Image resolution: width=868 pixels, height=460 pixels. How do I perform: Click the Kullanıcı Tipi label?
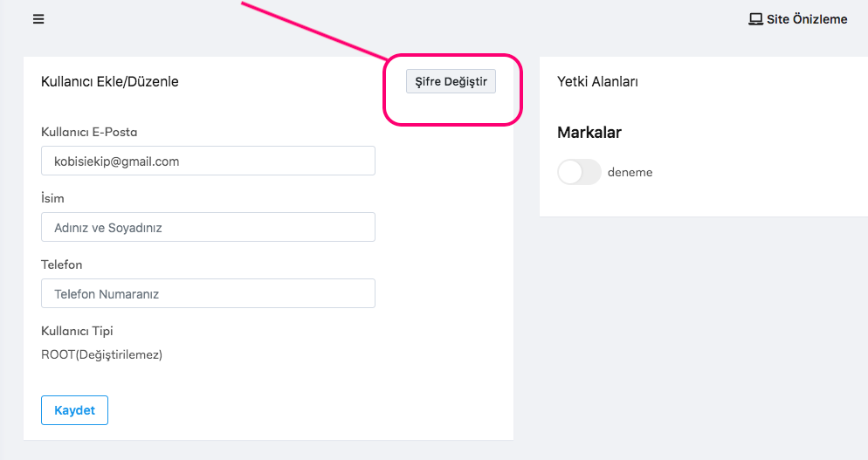[77, 331]
